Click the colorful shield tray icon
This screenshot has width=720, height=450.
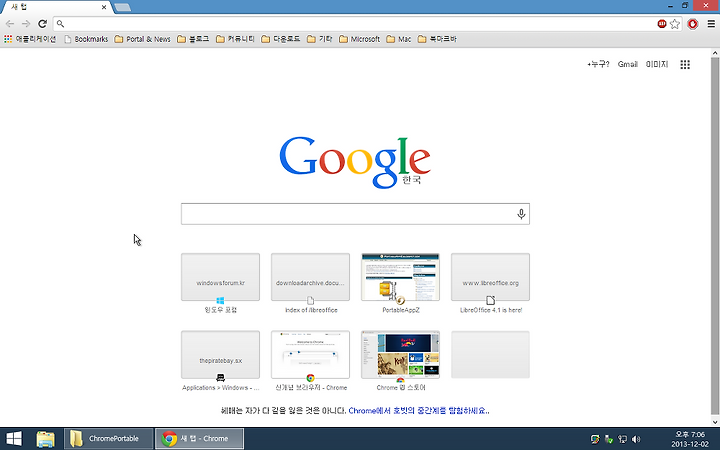coord(595,439)
